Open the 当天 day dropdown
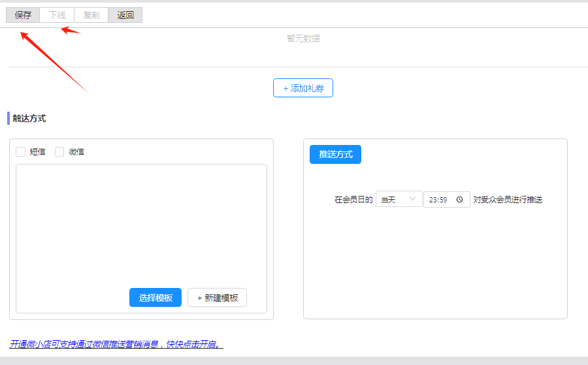 pyautogui.click(x=399, y=199)
